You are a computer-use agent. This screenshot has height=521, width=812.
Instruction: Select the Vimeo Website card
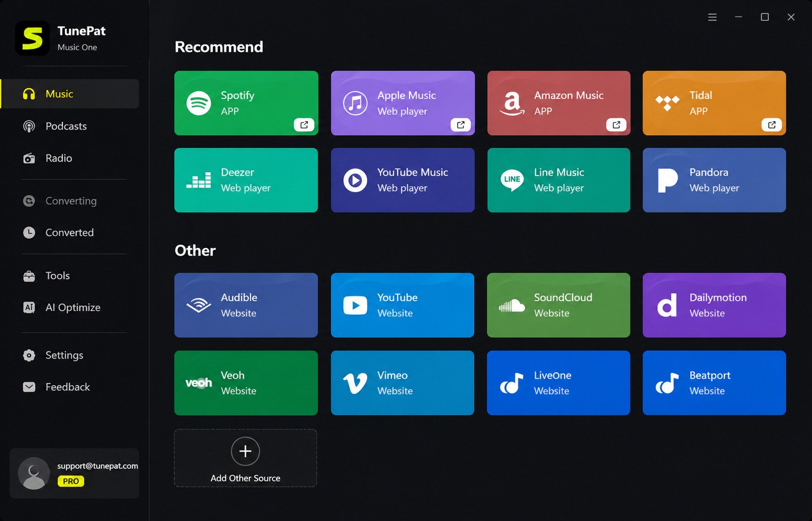(x=402, y=383)
